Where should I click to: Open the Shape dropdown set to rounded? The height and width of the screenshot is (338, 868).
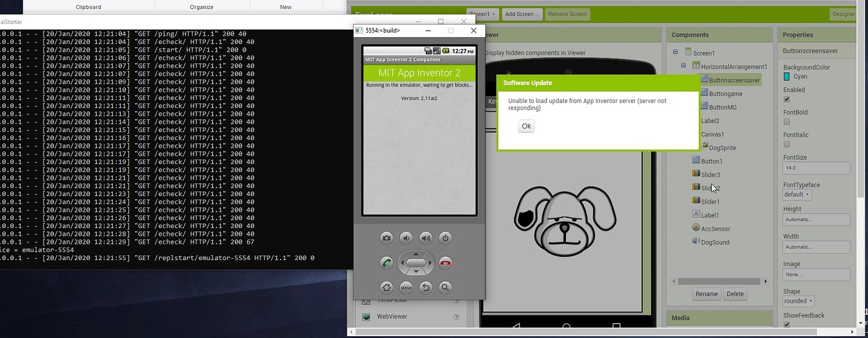coord(799,301)
